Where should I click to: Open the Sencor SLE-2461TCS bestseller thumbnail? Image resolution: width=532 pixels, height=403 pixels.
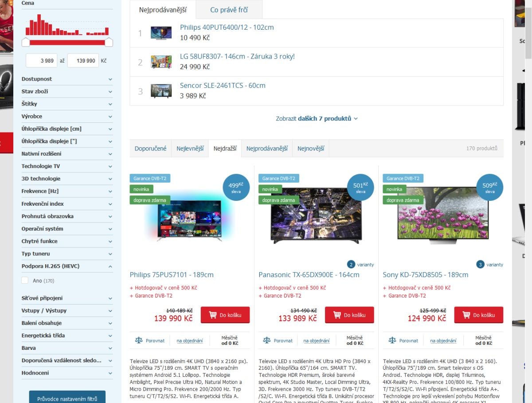[161, 91]
